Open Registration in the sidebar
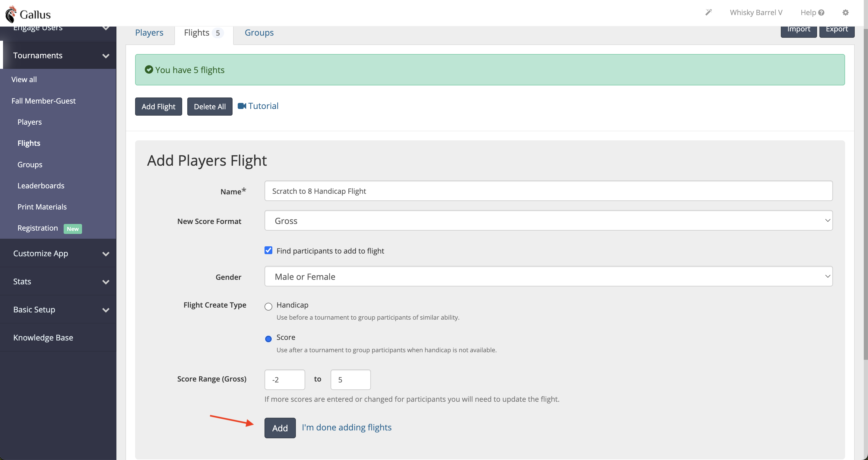The image size is (868, 460). tap(37, 228)
